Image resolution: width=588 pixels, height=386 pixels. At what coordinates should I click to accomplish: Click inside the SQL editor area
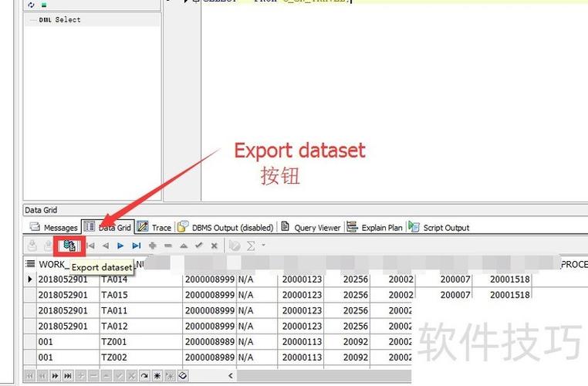[394, 101]
